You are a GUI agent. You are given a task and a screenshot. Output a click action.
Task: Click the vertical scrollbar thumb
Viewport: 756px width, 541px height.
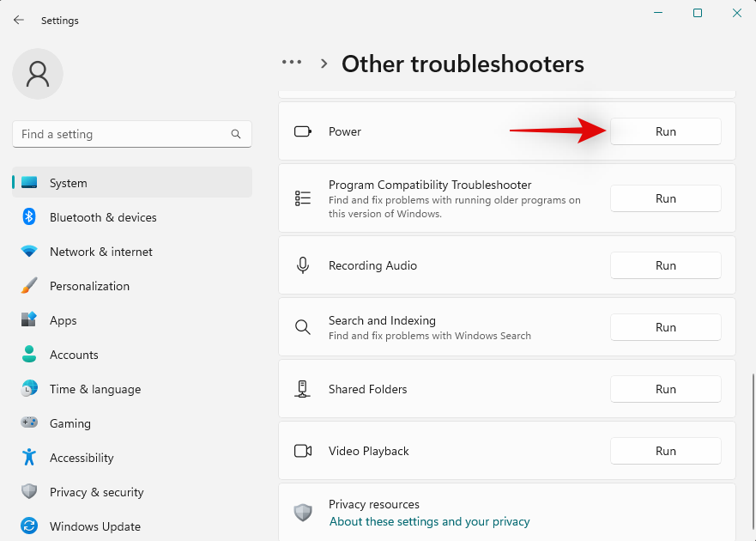753,451
